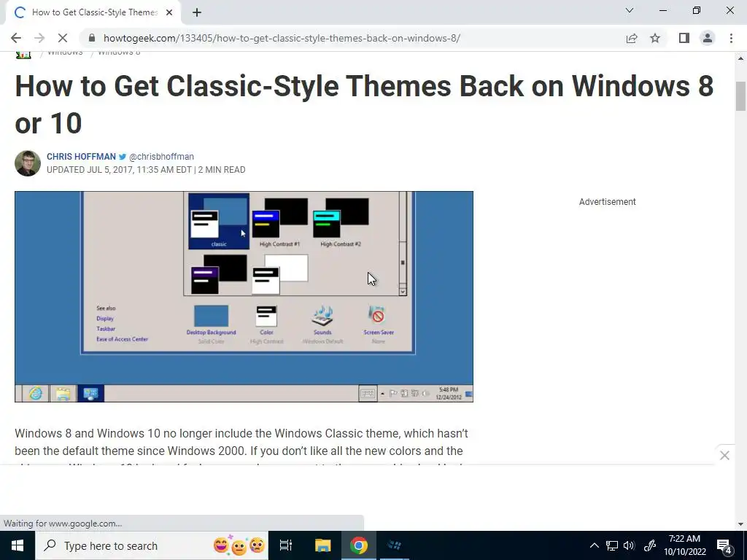Open the Windows Start menu
This screenshot has height=560, width=747.
pyautogui.click(x=18, y=545)
